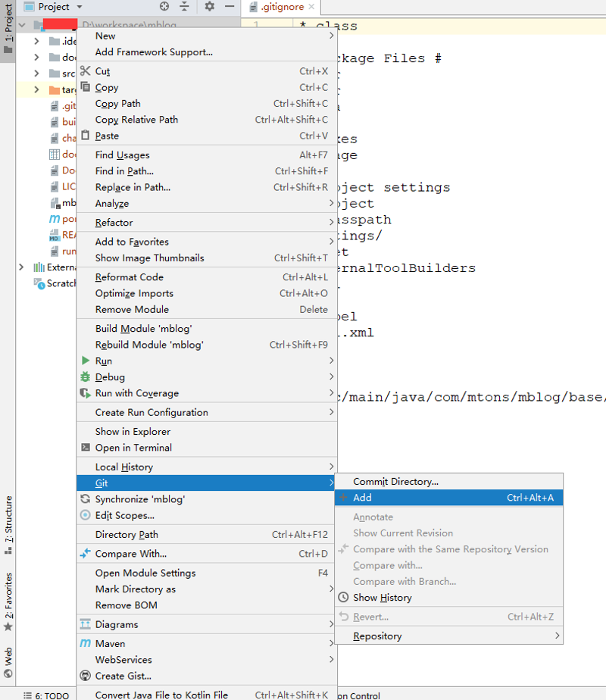Screen dimensions: 606x700
Task: Click the pom Maven file icon in tree
Action: [55, 219]
